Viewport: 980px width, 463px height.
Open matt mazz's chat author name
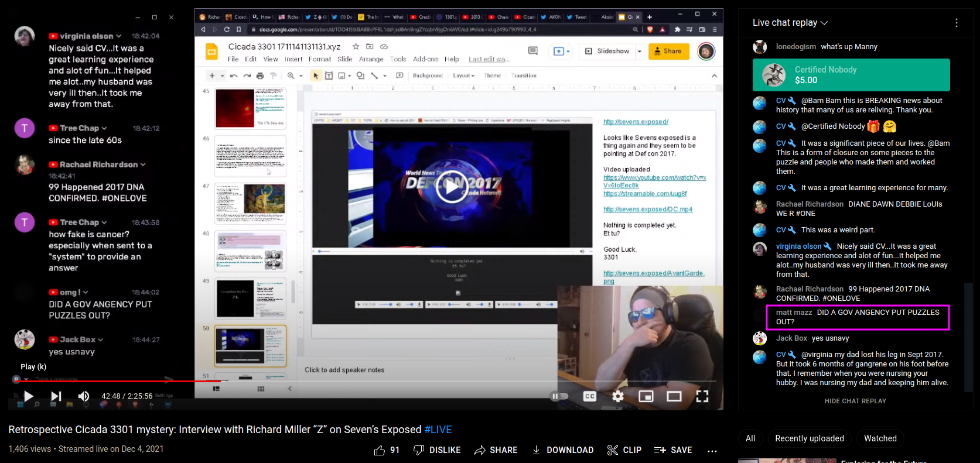coord(794,313)
